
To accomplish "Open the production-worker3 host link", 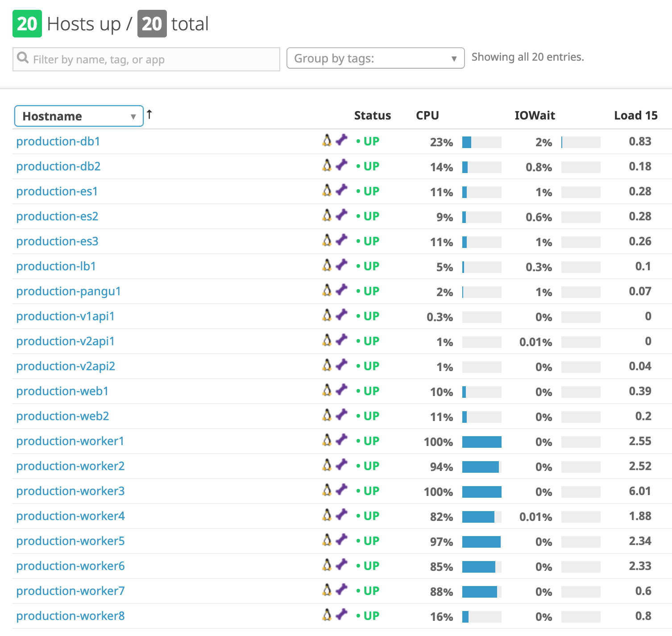I will click(70, 491).
